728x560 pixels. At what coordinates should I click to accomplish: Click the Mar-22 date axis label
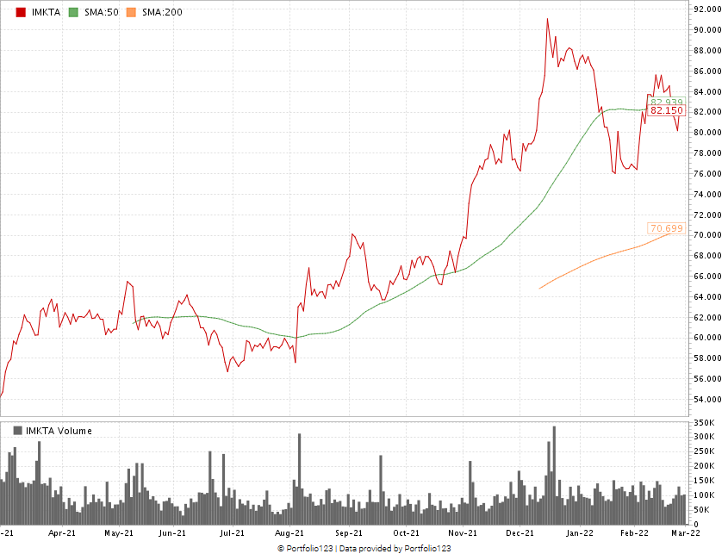pyautogui.click(x=686, y=533)
